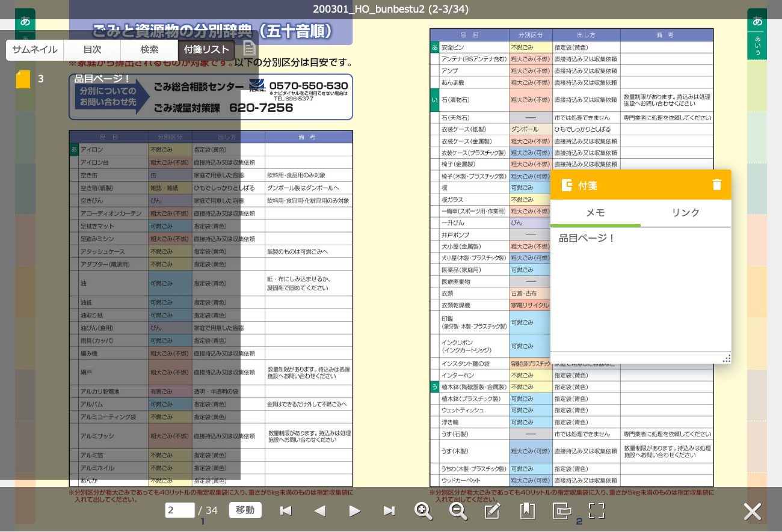Click the あんま機 table cell
This screenshot has width=782, height=532.
[x=474, y=82]
